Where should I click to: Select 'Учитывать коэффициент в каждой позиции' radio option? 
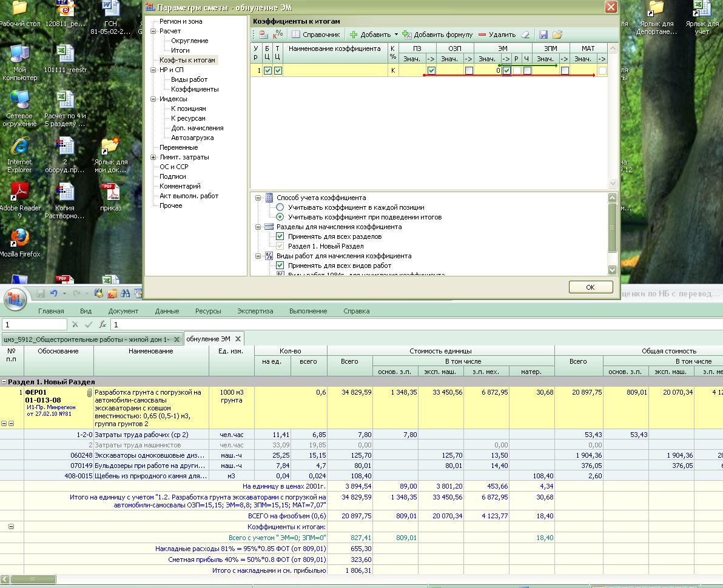[280, 207]
